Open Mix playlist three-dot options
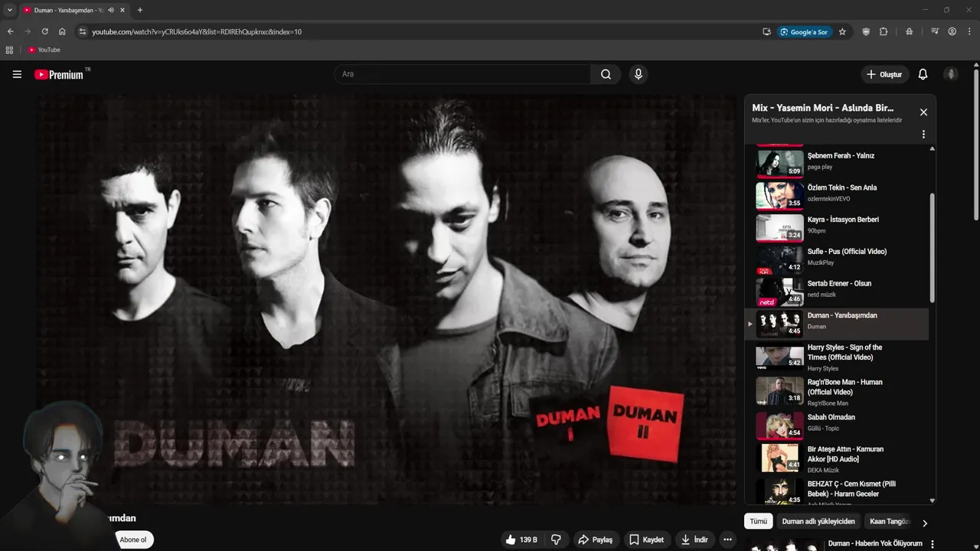 coord(923,134)
